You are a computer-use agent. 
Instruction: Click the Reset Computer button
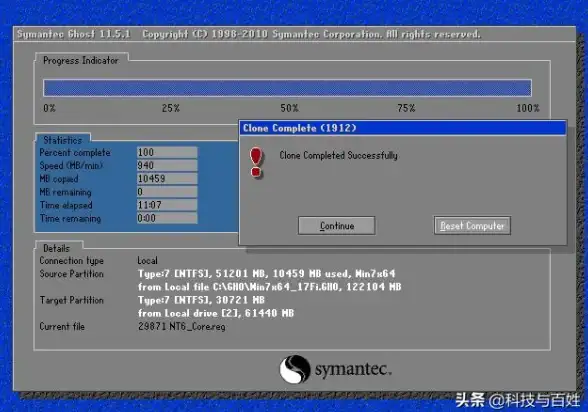point(472,226)
